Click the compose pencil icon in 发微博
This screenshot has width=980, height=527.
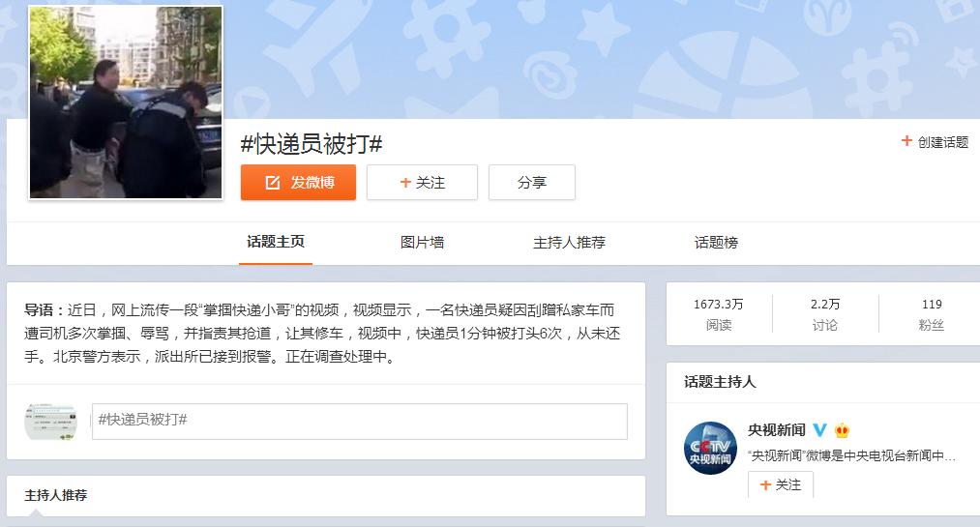pyautogui.click(x=273, y=183)
